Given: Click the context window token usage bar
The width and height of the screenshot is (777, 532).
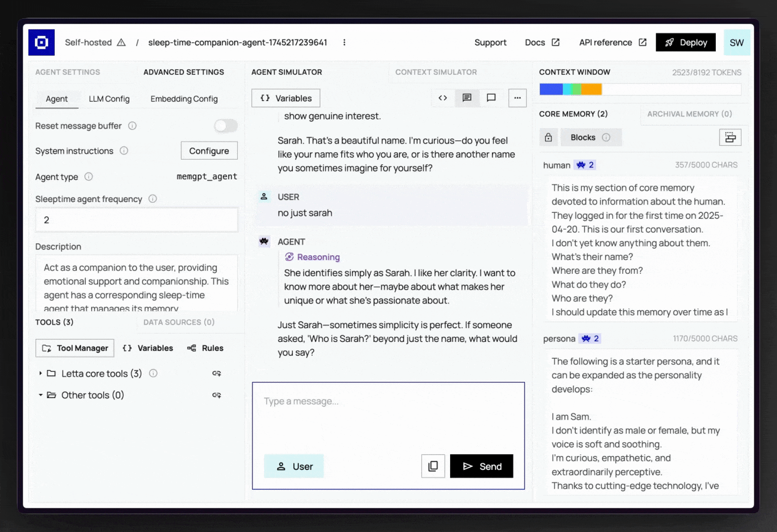Looking at the screenshot, I should 639,89.
